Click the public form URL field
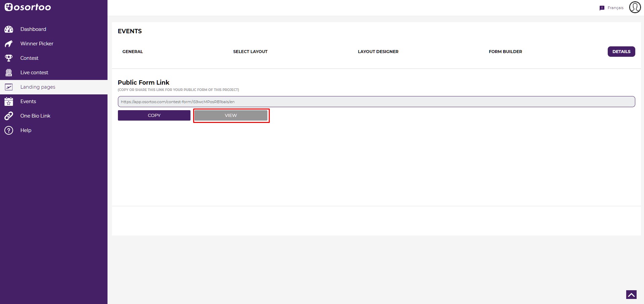The width and height of the screenshot is (644, 304). click(376, 102)
